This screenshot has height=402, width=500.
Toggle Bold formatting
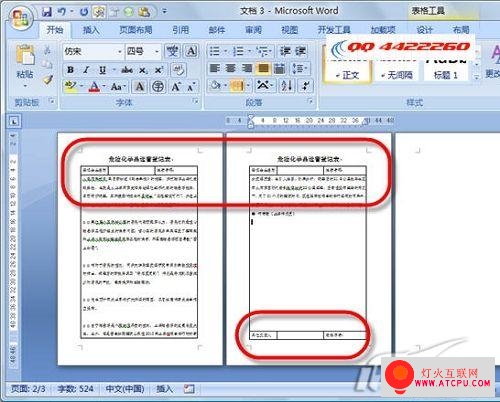tap(70, 70)
